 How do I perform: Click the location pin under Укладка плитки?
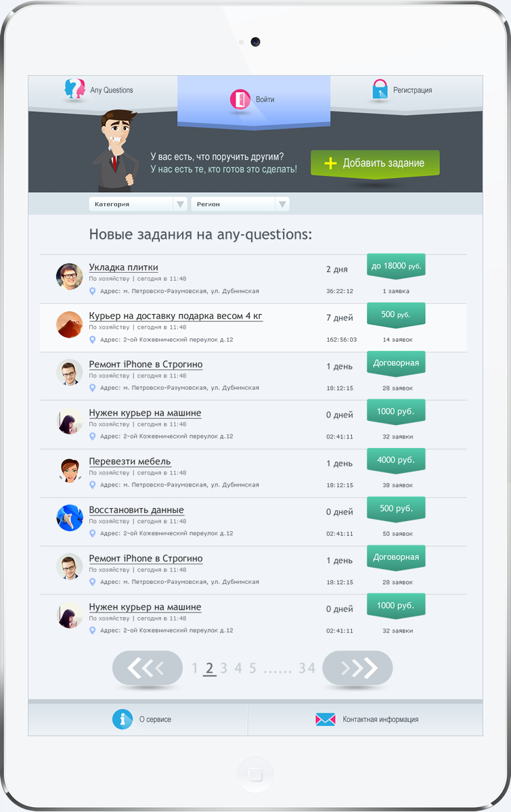click(93, 291)
